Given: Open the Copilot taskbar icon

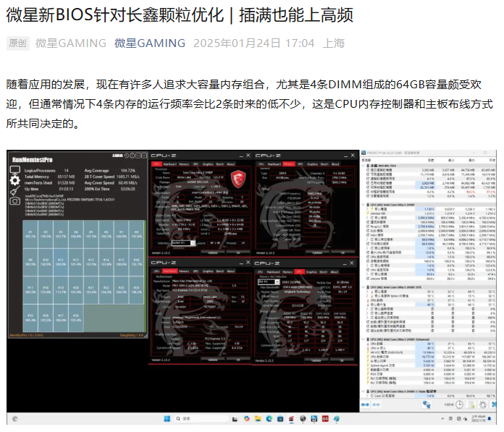Looking at the screenshot, I should coord(246,419).
